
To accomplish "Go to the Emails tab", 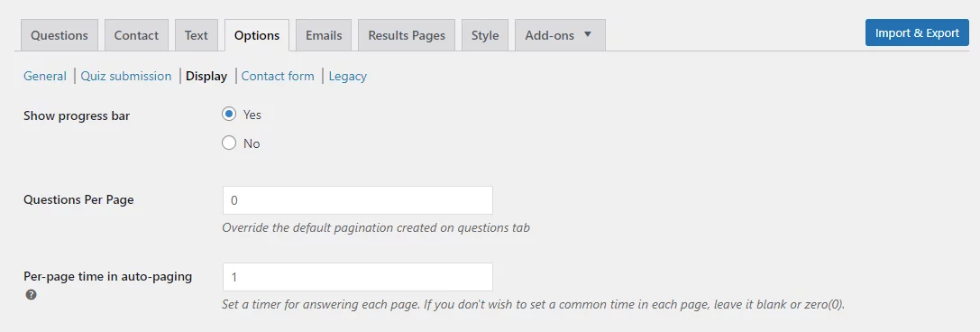I will [324, 35].
